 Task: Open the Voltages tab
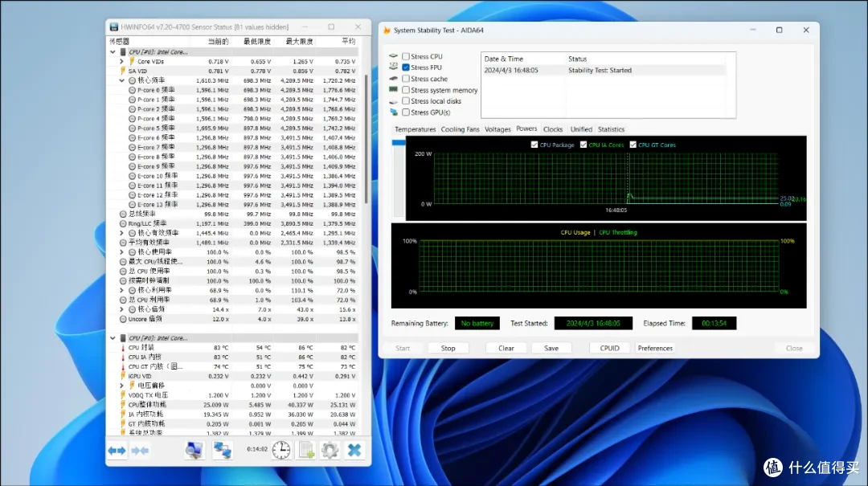coord(497,129)
